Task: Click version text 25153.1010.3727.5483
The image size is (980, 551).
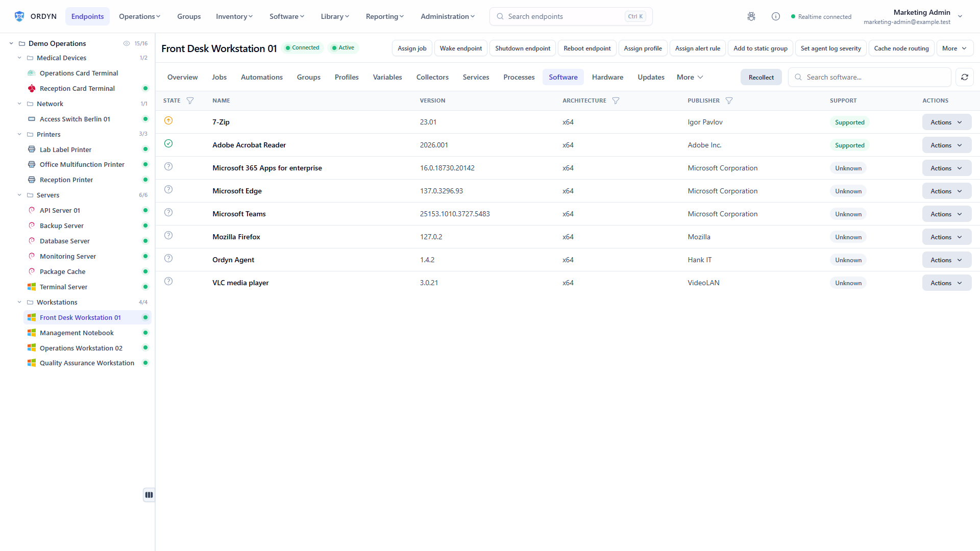Action: pyautogui.click(x=455, y=214)
